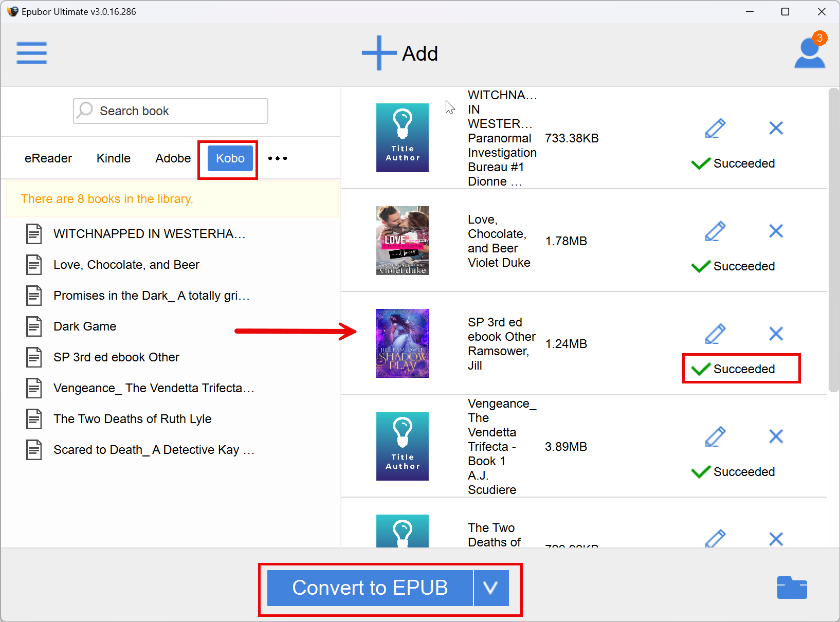This screenshot has width=840, height=622.
Task: Click document icon beside Dark Game
Action: click(34, 326)
